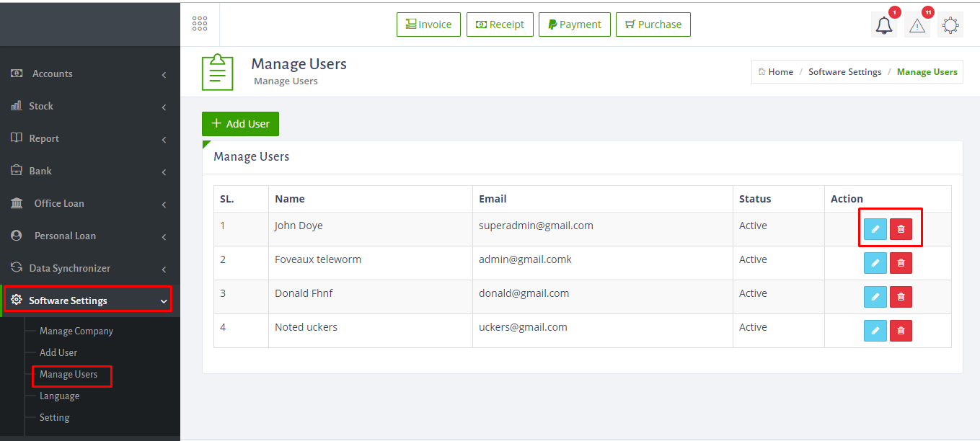Click edit pencil icon for Donald Fhnf

click(x=875, y=297)
